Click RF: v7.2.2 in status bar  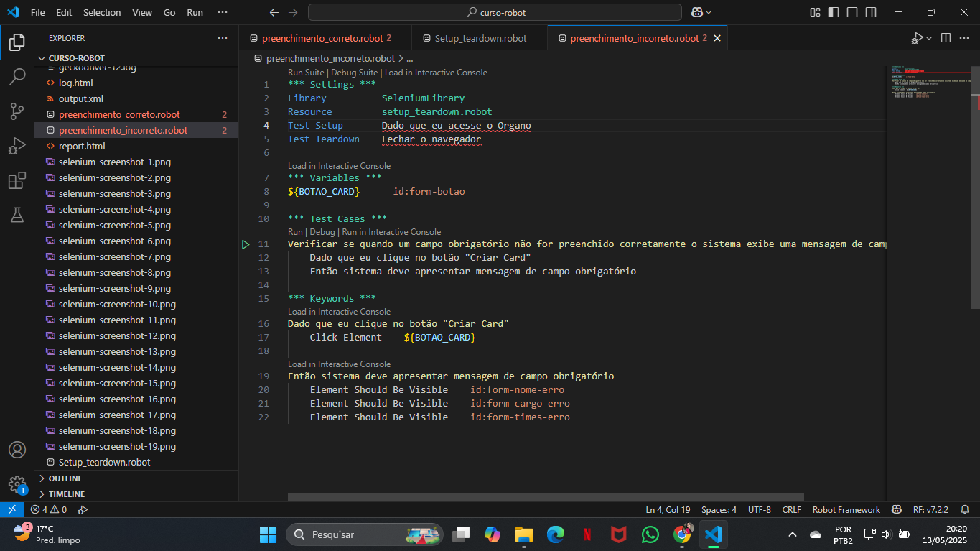tap(930, 509)
